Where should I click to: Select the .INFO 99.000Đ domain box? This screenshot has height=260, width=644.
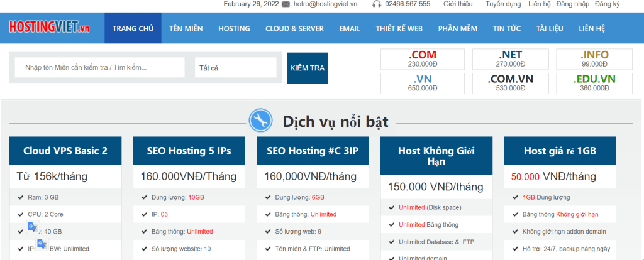[594, 59]
